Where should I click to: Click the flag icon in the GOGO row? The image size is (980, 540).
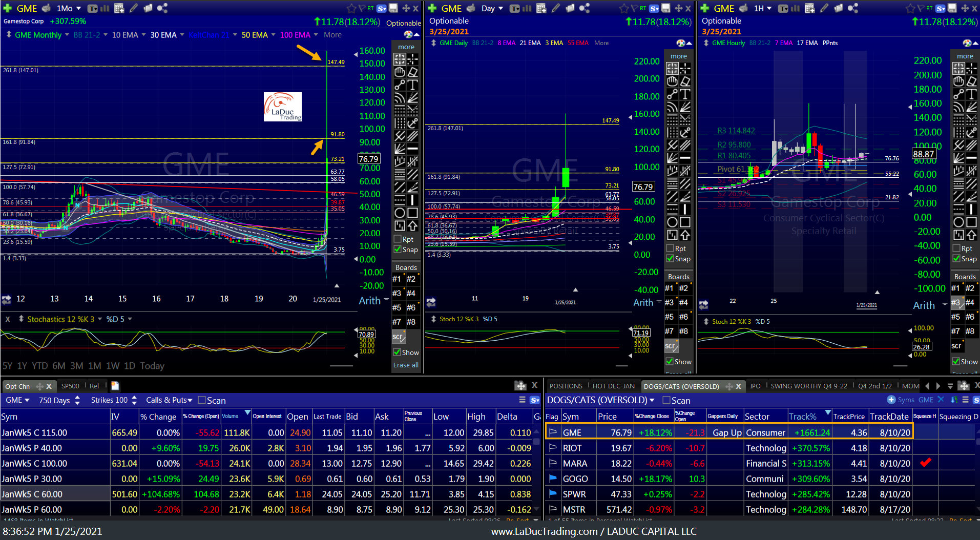(x=553, y=479)
